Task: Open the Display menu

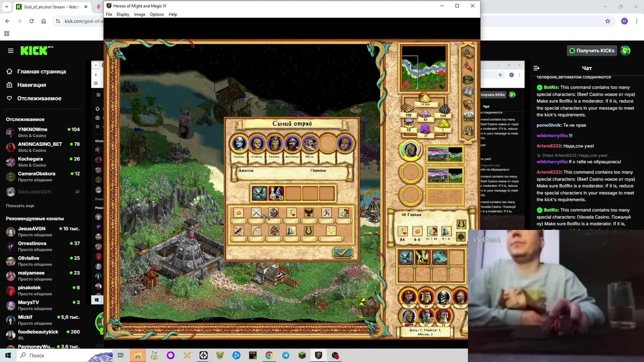Action: 123,14
